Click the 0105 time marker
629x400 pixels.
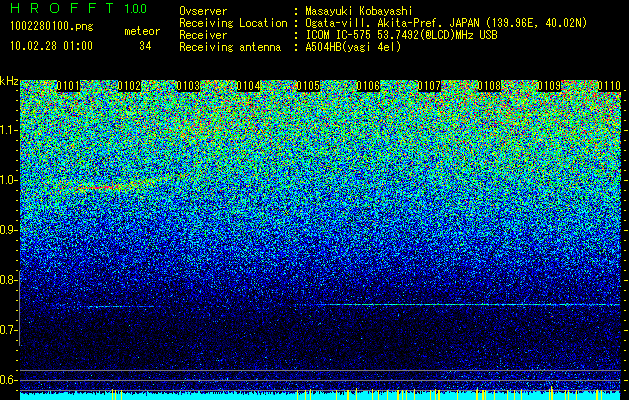tap(308, 86)
